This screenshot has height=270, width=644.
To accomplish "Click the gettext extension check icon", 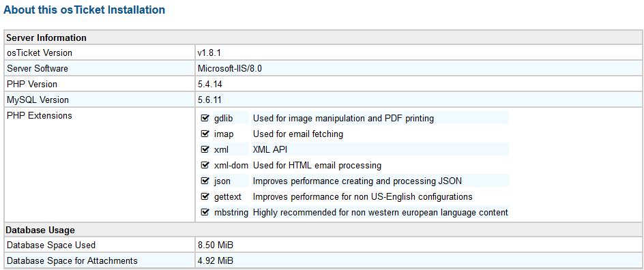I will click(x=205, y=196).
